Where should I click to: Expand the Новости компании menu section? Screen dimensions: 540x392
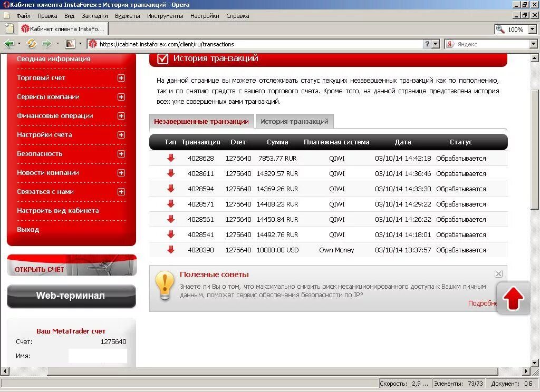click(121, 173)
